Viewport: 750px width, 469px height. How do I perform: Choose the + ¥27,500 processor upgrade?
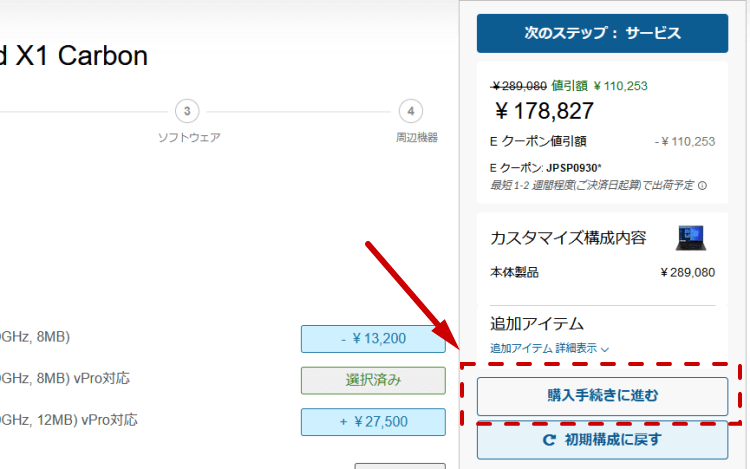point(373,422)
